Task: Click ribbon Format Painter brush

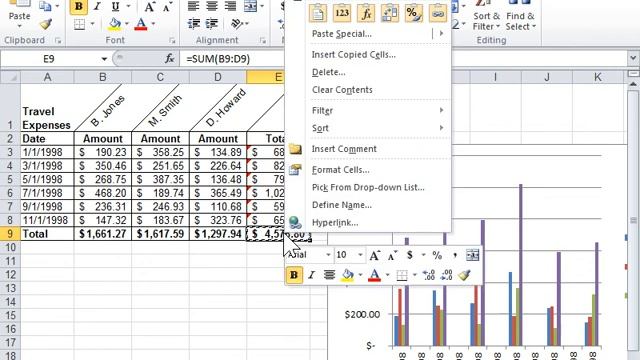Action: click(46, 24)
